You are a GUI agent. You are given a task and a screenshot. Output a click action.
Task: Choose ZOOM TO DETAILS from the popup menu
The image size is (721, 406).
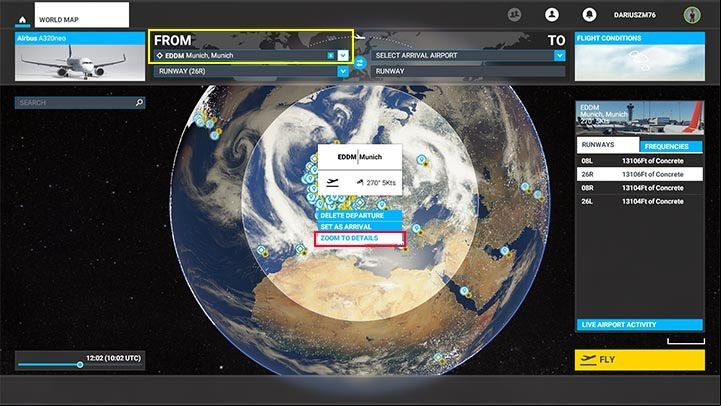pyautogui.click(x=360, y=238)
